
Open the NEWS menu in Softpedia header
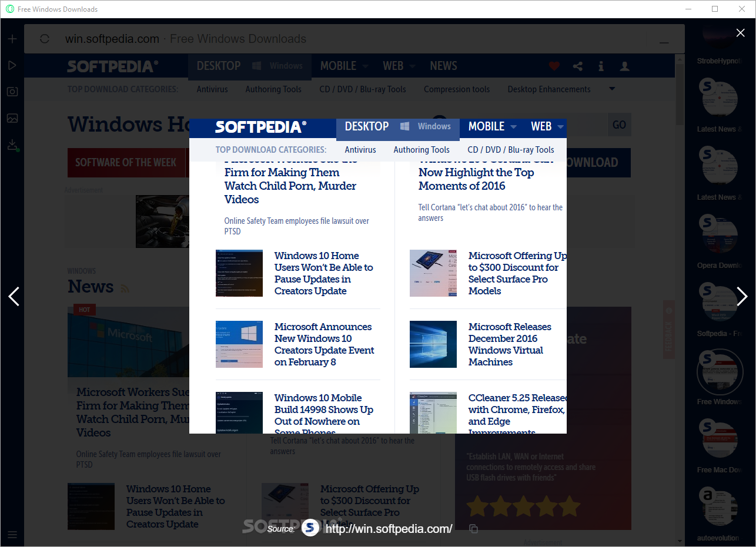(x=443, y=66)
